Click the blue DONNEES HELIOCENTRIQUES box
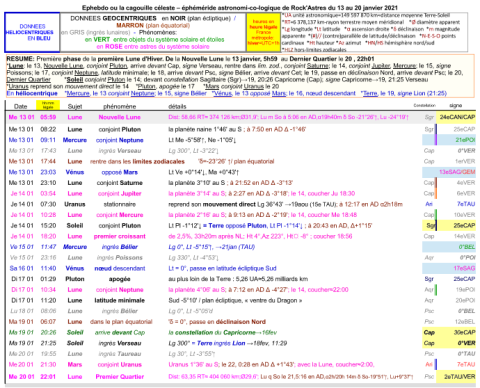 click(32, 32)
